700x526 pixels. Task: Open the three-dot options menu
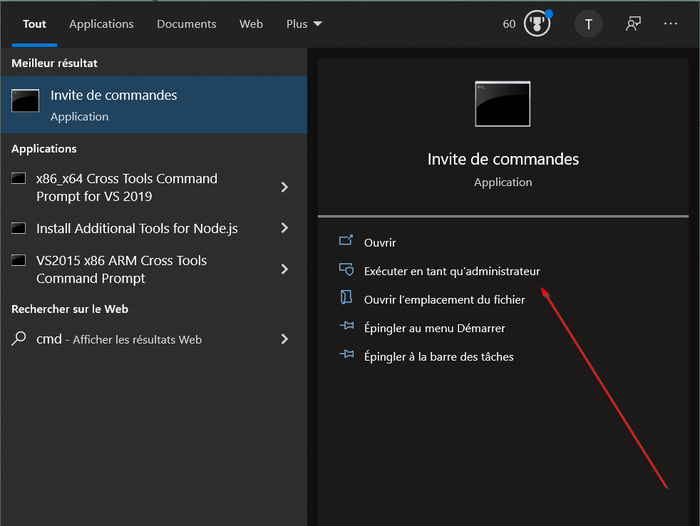(x=671, y=24)
